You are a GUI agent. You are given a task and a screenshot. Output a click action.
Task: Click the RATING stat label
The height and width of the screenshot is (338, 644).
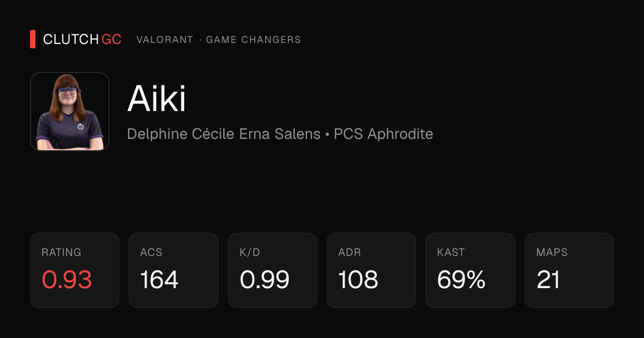click(61, 252)
